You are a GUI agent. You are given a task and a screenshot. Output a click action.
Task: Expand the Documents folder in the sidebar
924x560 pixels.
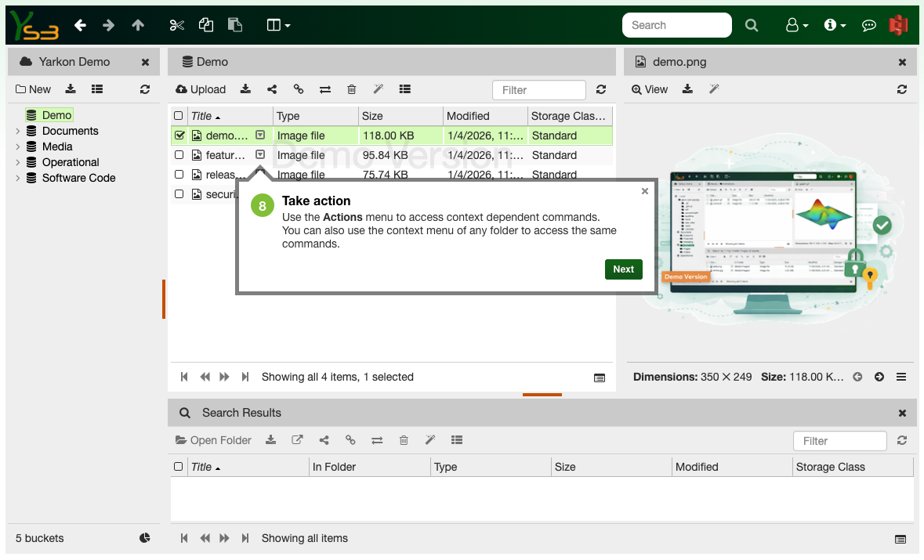[17, 131]
